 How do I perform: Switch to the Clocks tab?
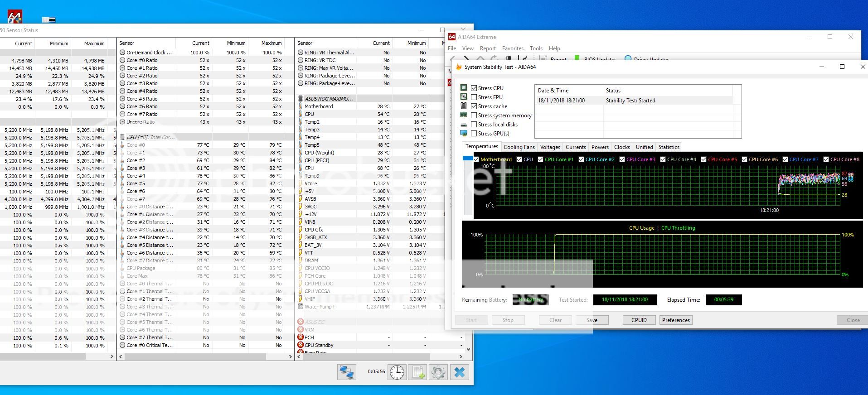(622, 147)
